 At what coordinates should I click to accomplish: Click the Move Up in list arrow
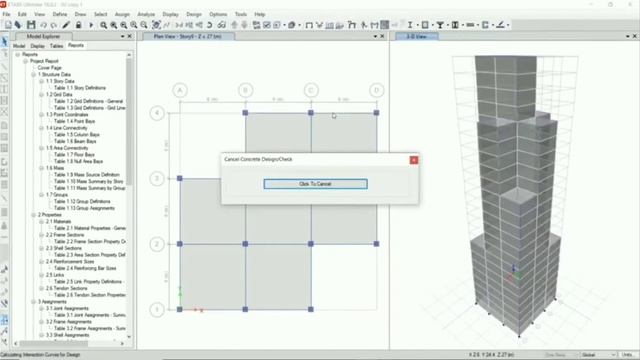234,25
